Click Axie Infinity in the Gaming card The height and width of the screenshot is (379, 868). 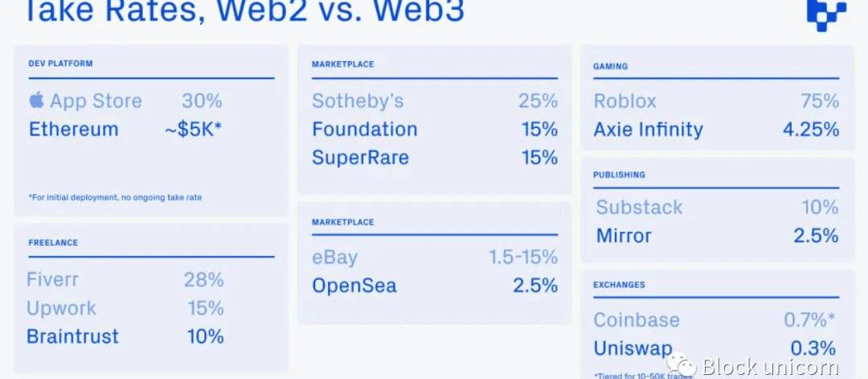pos(648,130)
